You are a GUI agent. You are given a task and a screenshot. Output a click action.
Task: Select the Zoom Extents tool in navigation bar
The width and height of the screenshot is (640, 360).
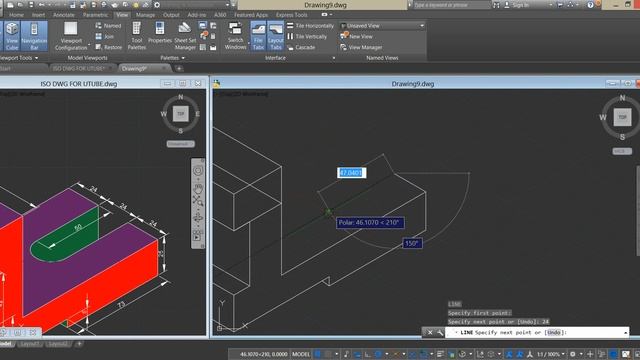[198, 200]
